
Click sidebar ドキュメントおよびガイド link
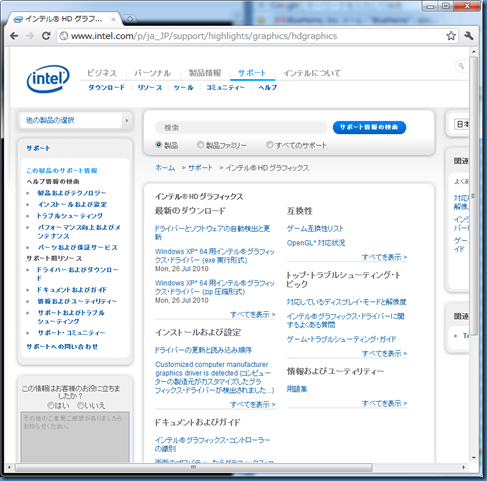72,290
